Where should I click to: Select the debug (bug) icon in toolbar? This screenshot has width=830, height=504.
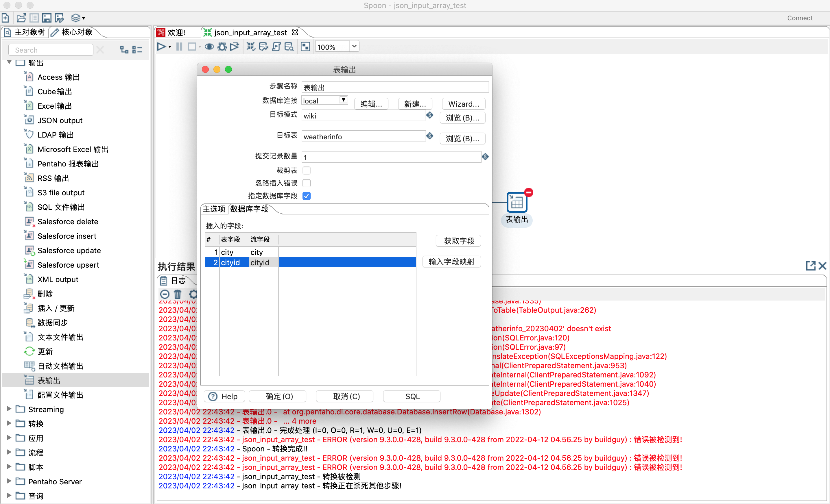coord(222,47)
